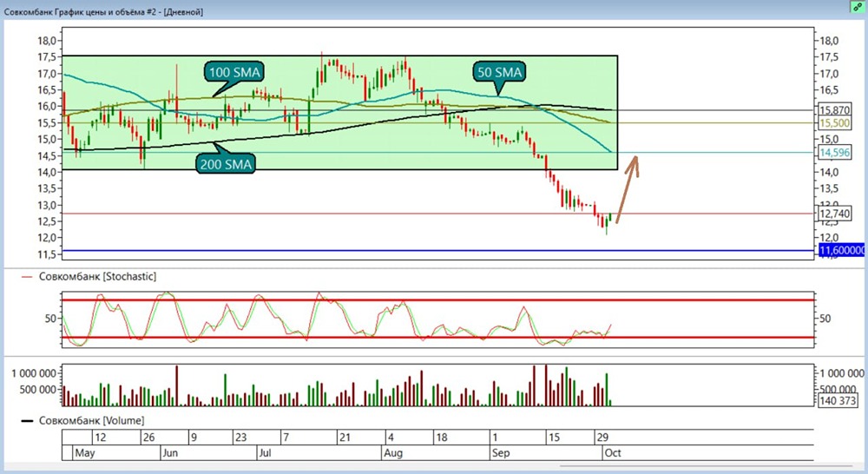Click the date tick "29" above Oct
The width and height of the screenshot is (868, 474).
tap(602, 438)
